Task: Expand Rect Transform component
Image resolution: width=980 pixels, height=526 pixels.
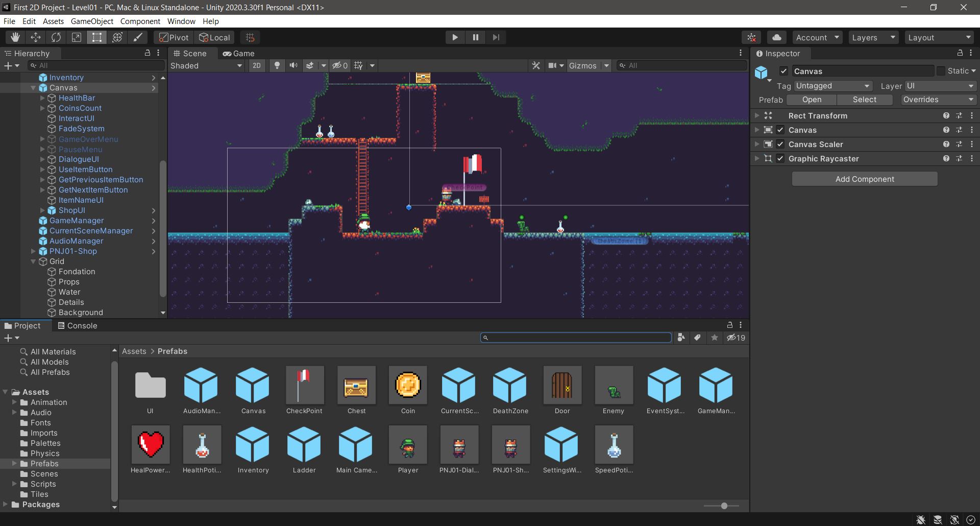Action: point(757,116)
